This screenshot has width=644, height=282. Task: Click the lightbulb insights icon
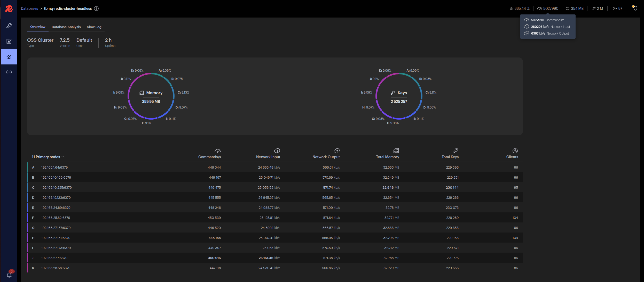pos(634,8)
